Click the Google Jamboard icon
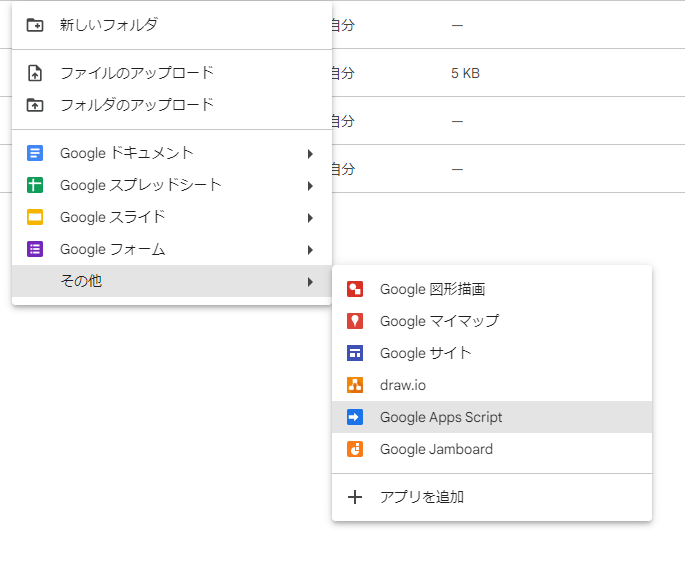The height and width of the screenshot is (568, 685). click(x=355, y=449)
